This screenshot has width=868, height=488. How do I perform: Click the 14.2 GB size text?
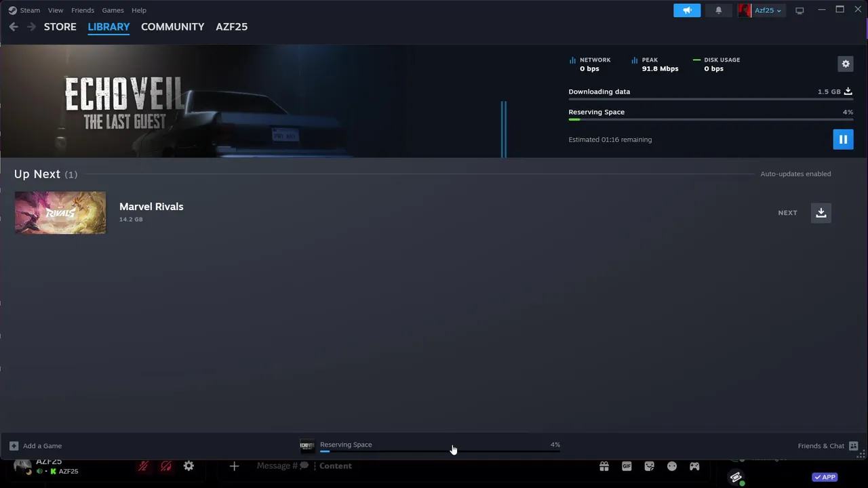click(x=131, y=220)
